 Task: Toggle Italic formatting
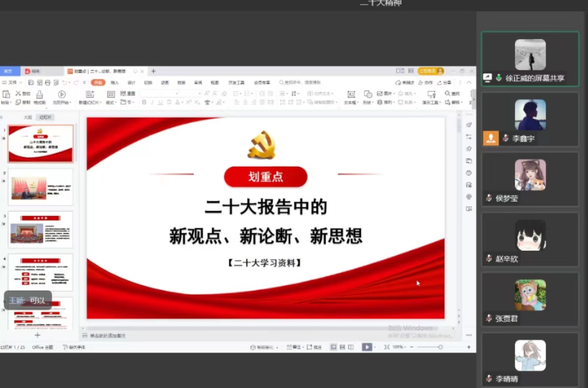point(152,102)
